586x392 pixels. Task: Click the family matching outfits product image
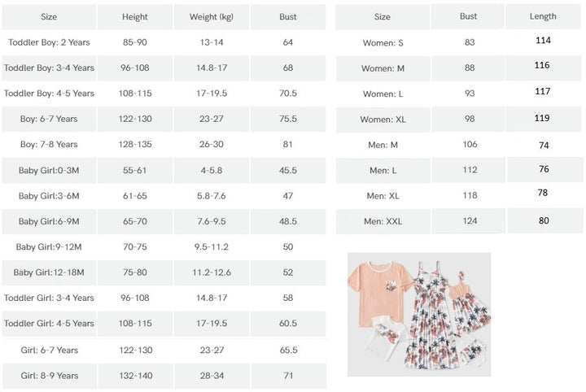pyautogui.click(x=419, y=315)
